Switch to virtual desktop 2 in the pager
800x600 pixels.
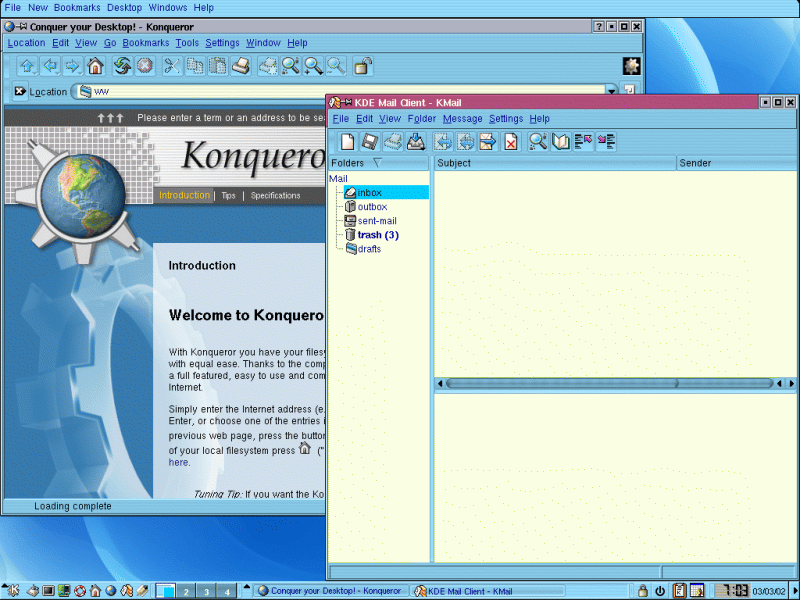186,591
